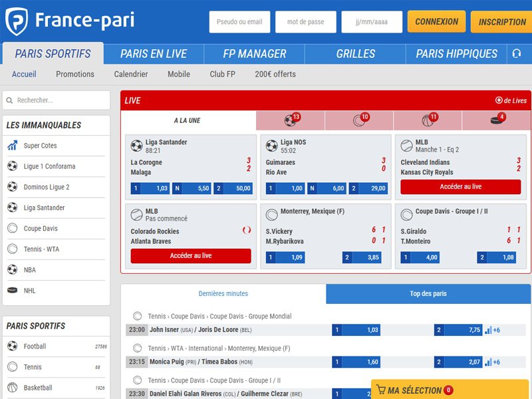532x399 pixels.
Task: Open the Accueil link
Action: 24,74
